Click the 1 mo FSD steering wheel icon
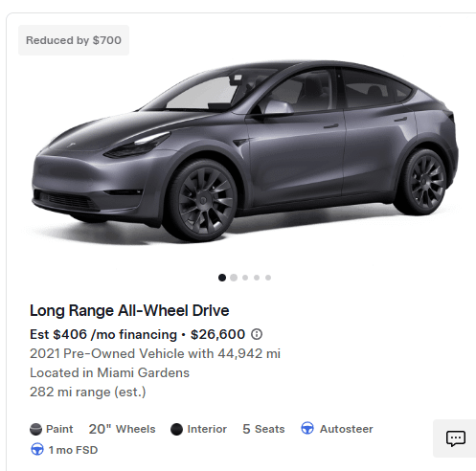The height and width of the screenshot is (471, 476). pyautogui.click(x=37, y=449)
